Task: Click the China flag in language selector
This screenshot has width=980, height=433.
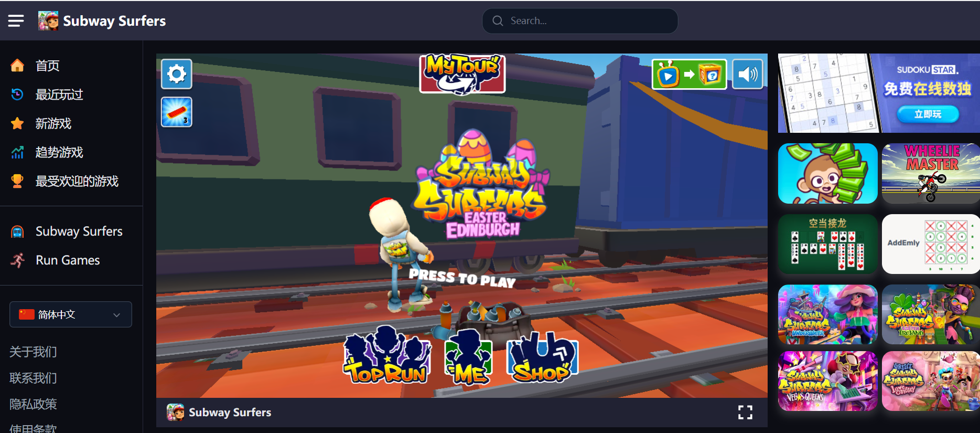Action: click(26, 314)
